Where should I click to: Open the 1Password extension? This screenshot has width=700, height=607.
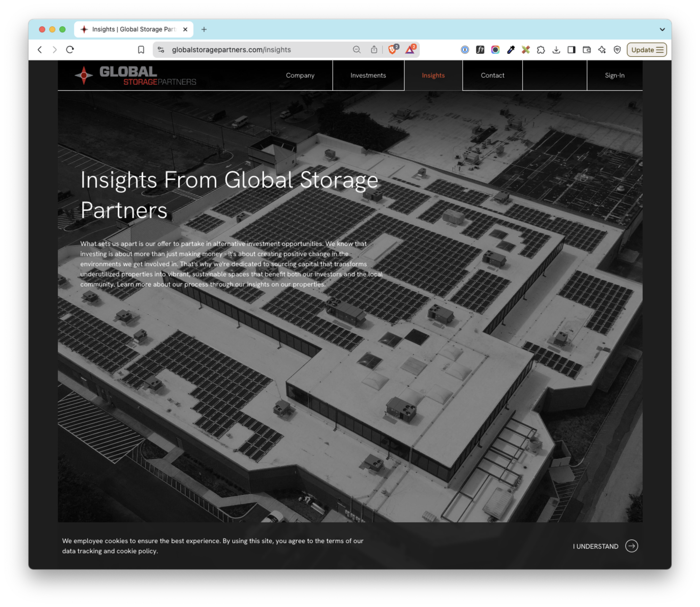click(x=465, y=50)
